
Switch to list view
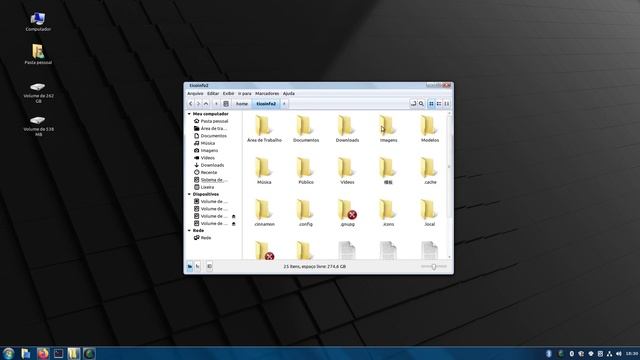pos(439,104)
